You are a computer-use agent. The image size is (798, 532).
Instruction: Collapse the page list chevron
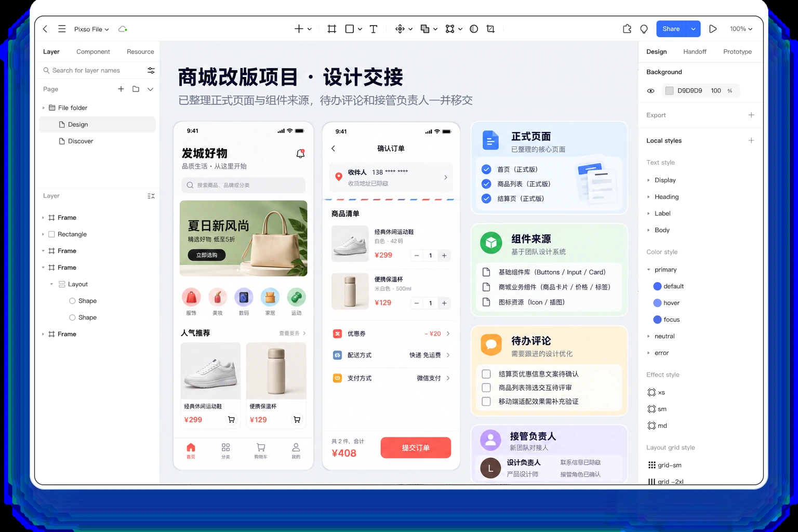[150, 89]
